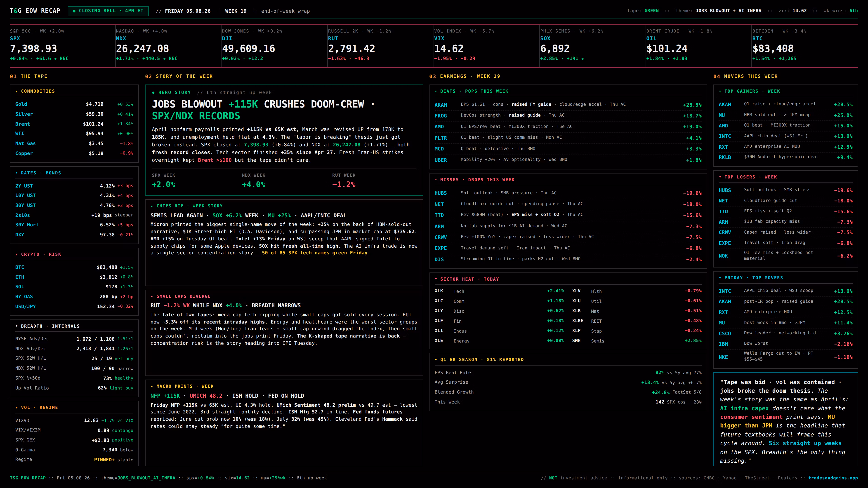Click the Copper row label
The image size is (868, 488).
(24, 153)
